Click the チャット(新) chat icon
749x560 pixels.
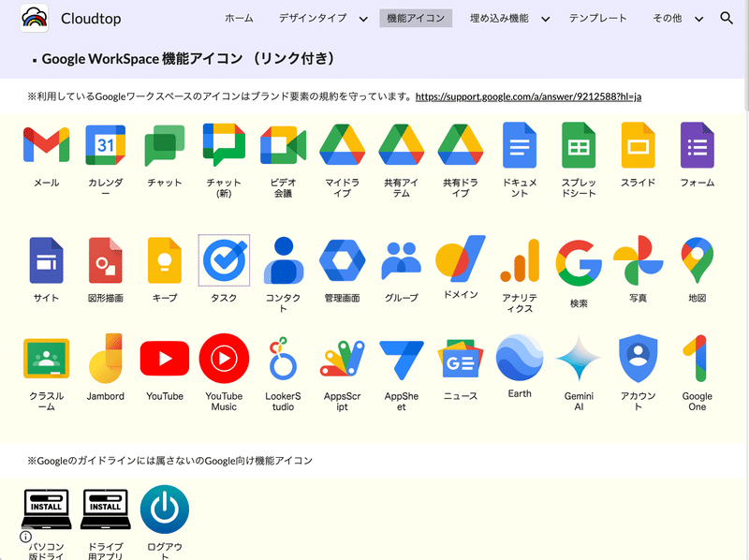[x=224, y=145]
